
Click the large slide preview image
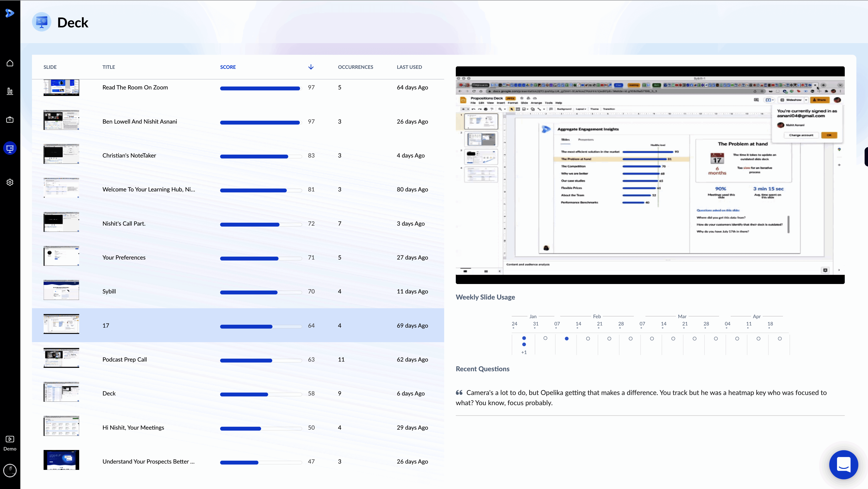[x=650, y=175]
